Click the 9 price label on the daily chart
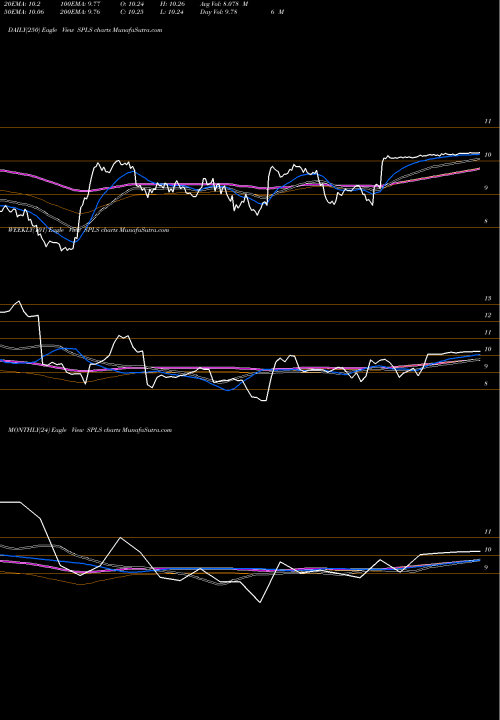The height and width of the screenshot is (720, 500). tap(486, 188)
